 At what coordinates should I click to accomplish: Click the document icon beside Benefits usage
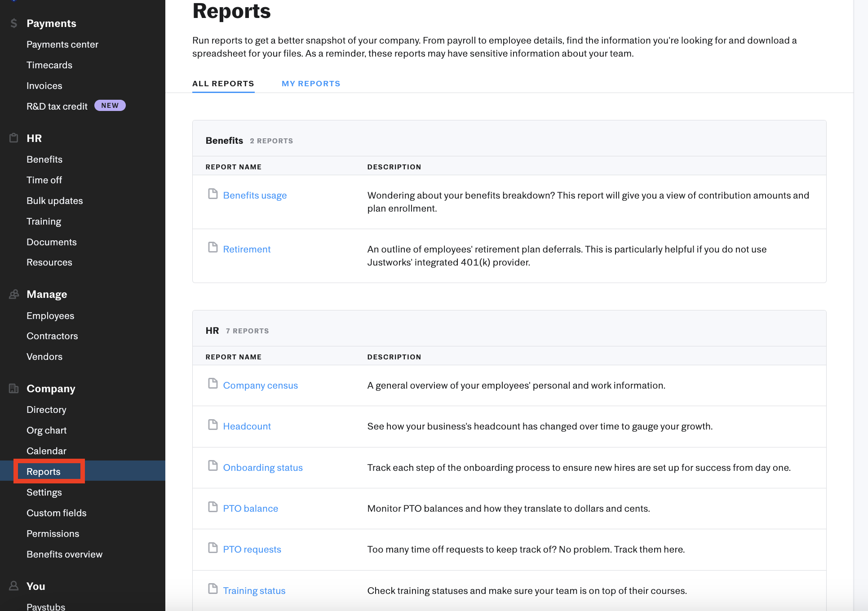213,194
